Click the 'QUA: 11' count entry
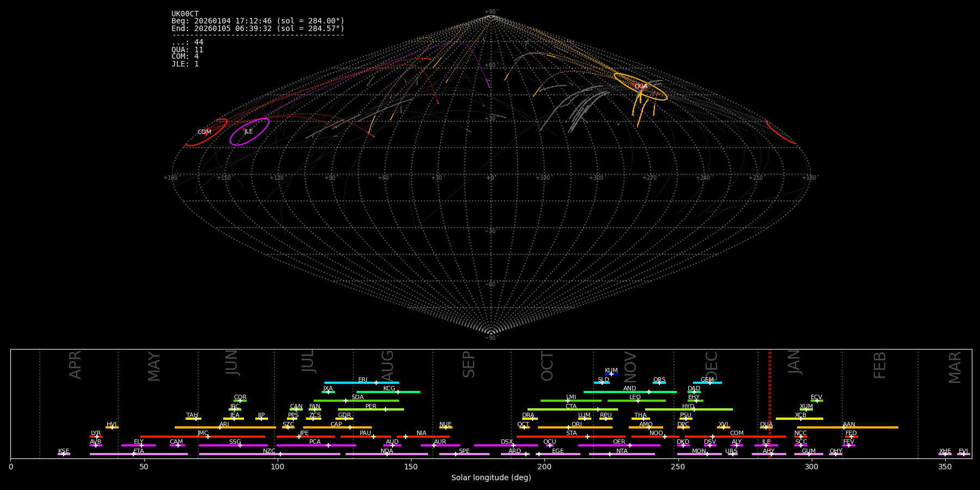The height and width of the screenshot is (490, 980). click(x=187, y=50)
